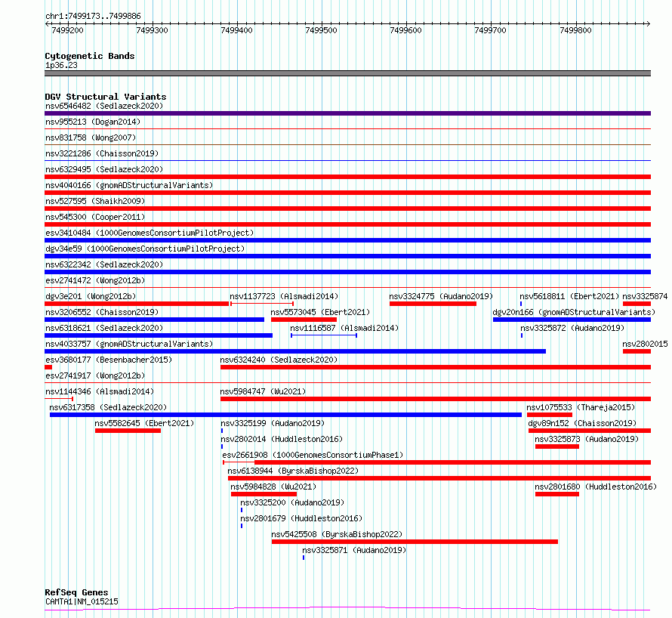Open nsv1144346 (Alsmadi2014) variant
The width and height of the screenshot is (672, 618).
point(100,391)
